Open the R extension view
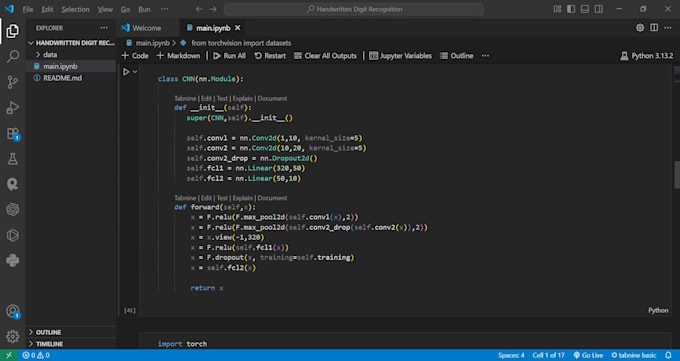 (13, 184)
